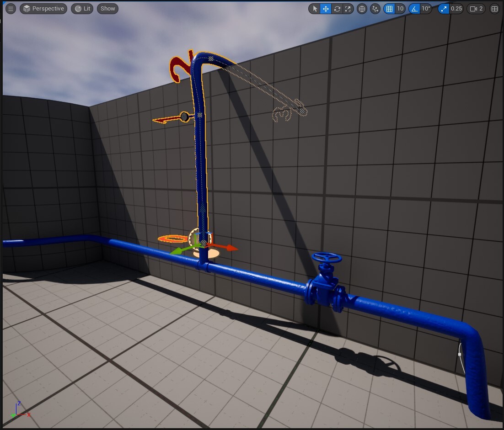Click the camera speed icon
This screenshot has width=504, height=430.
472,8
